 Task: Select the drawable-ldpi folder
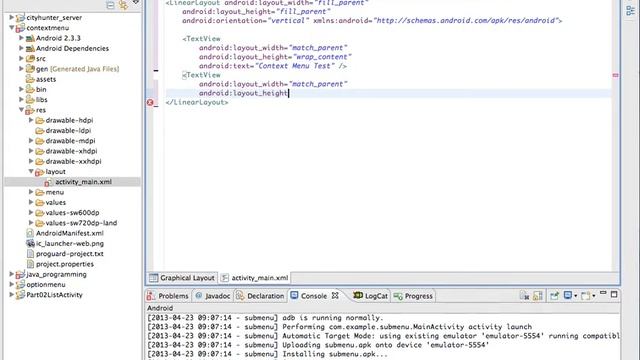pos(68,131)
